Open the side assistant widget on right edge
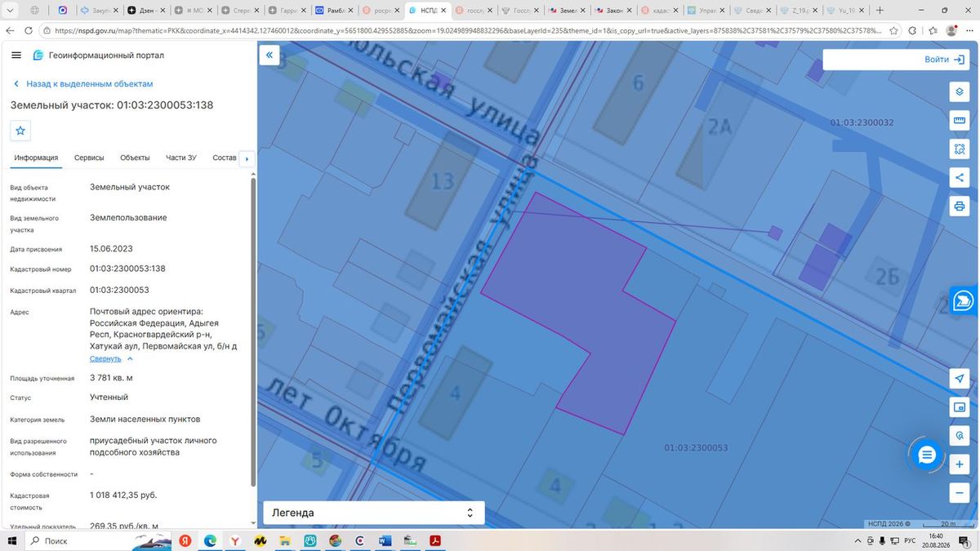 (x=964, y=300)
